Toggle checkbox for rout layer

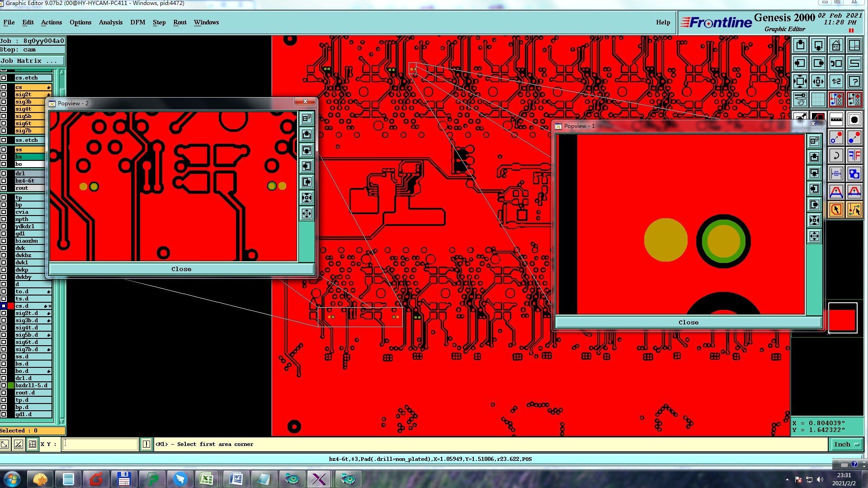(4, 188)
